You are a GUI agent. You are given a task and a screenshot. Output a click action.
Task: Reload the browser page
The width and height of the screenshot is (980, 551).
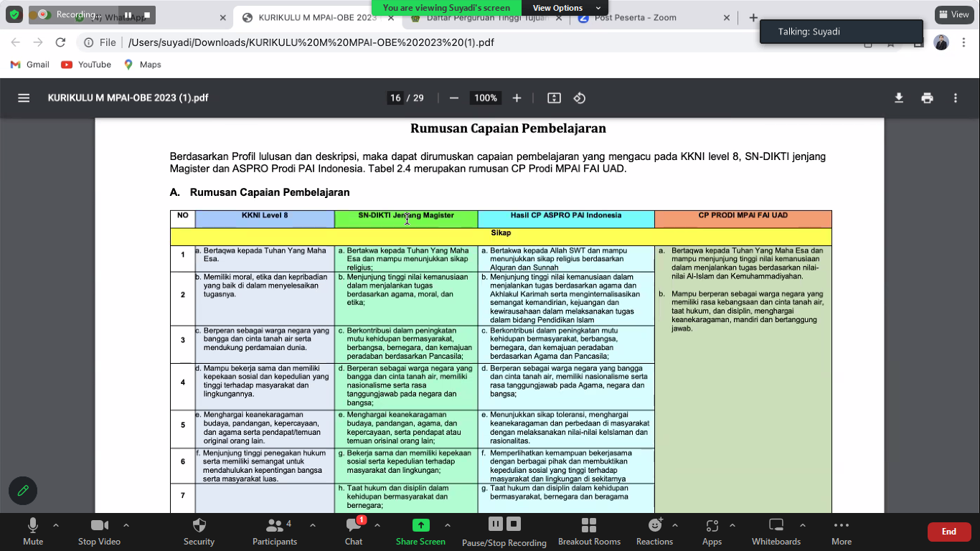(61, 42)
